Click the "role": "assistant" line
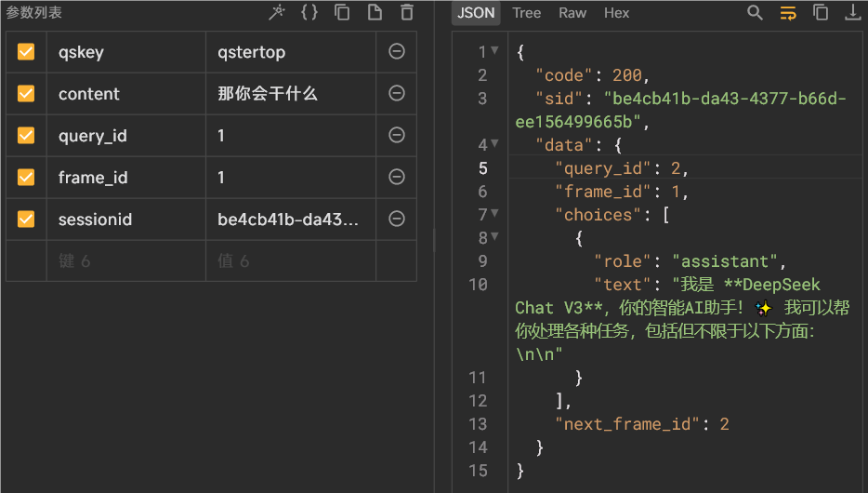Image resolution: width=868 pixels, height=493 pixels. [x=690, y=261]
